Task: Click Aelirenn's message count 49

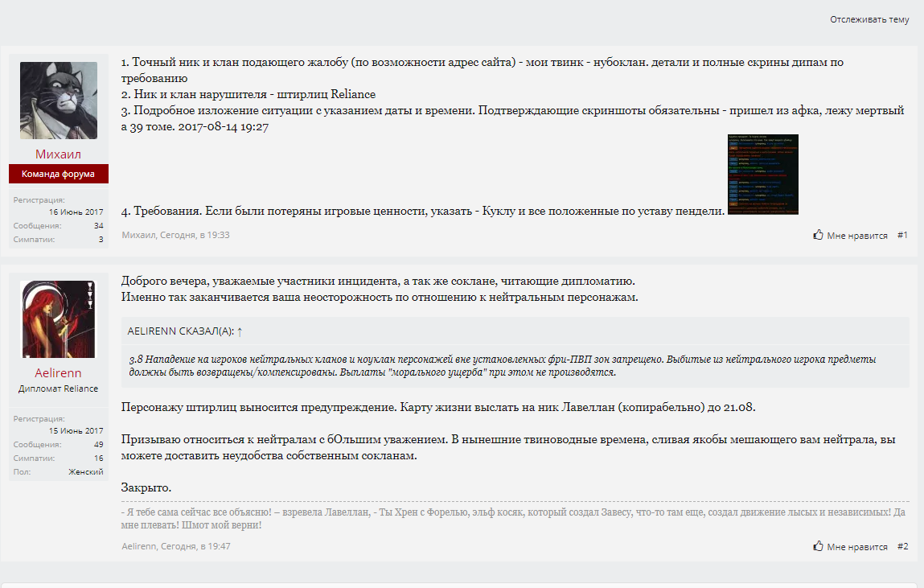Action: coord(98,444)
